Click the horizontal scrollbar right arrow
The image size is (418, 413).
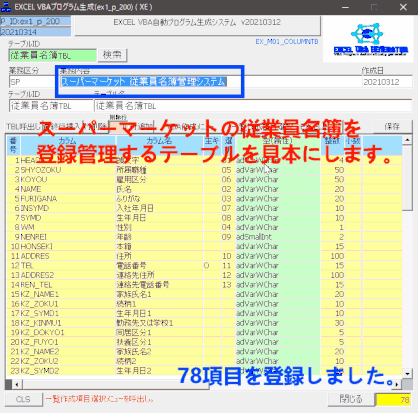point(397,385)
